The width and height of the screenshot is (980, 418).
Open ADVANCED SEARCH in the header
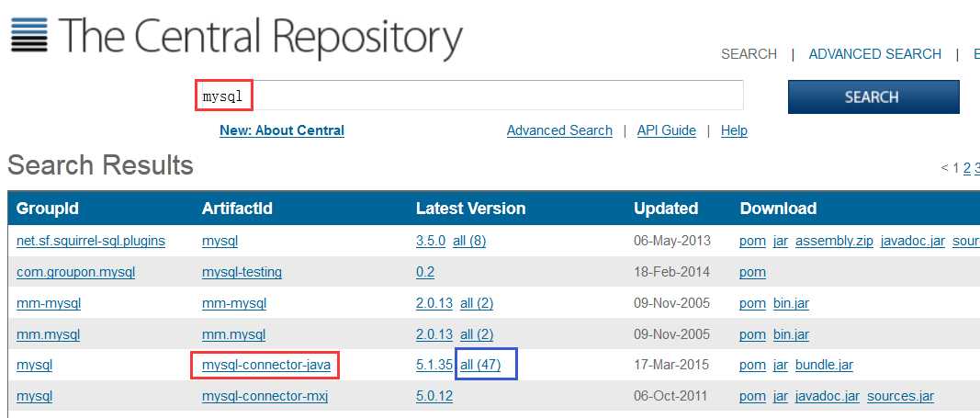[x=874, y=54]
